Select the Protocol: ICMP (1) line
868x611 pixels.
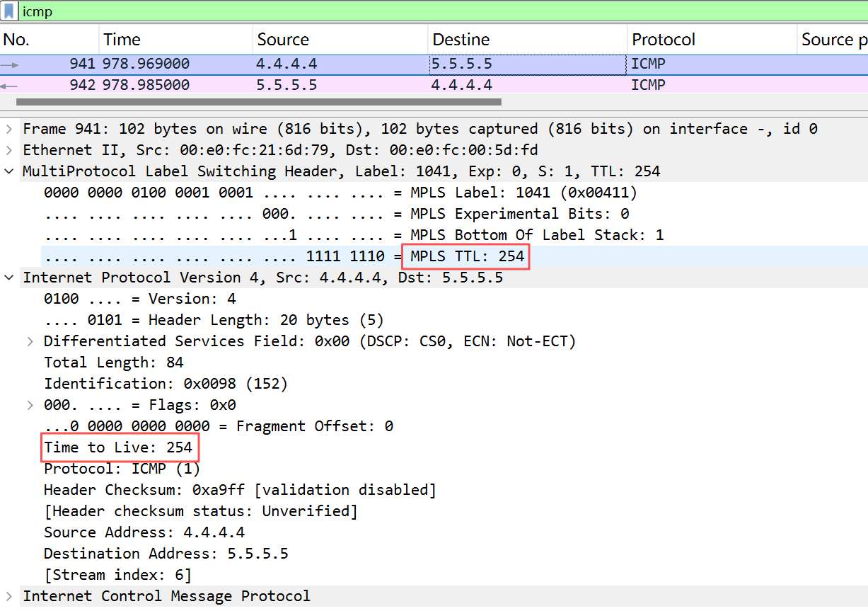122,469
